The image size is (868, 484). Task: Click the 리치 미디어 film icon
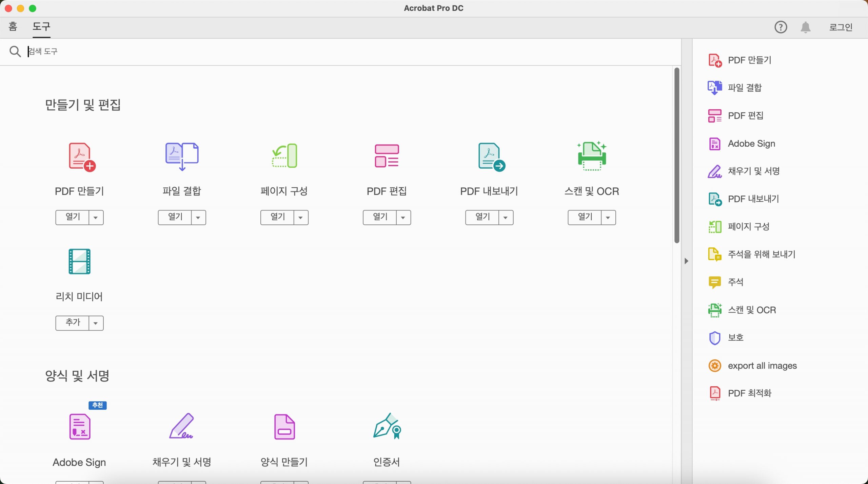click(x=79, y=261)
